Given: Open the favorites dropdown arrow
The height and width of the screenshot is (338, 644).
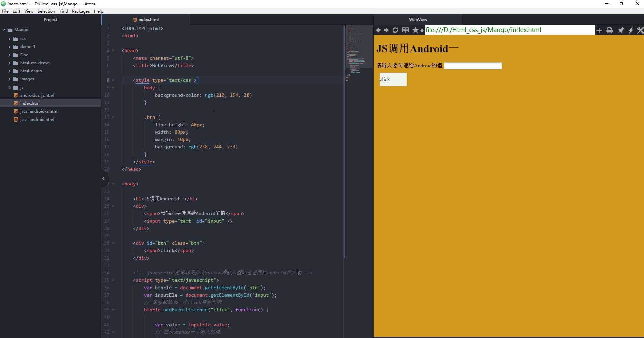Looking at the screenshot, I should click(422, 31).
